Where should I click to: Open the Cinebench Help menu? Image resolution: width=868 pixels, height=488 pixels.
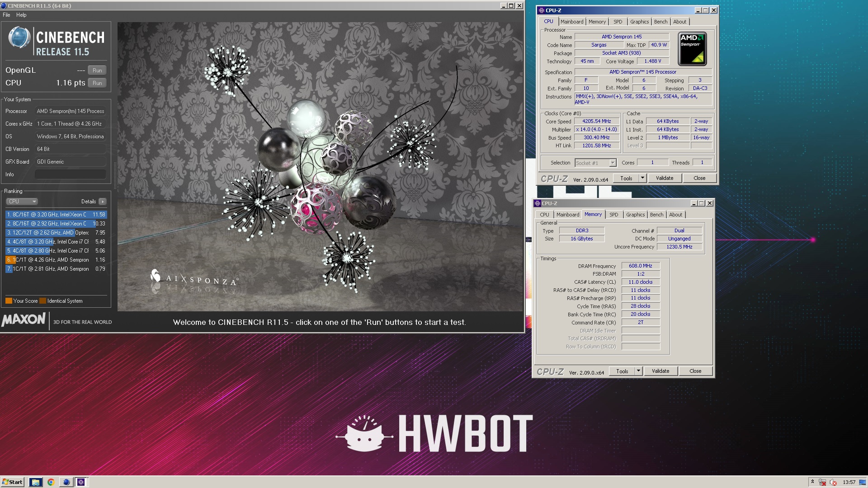21,15
